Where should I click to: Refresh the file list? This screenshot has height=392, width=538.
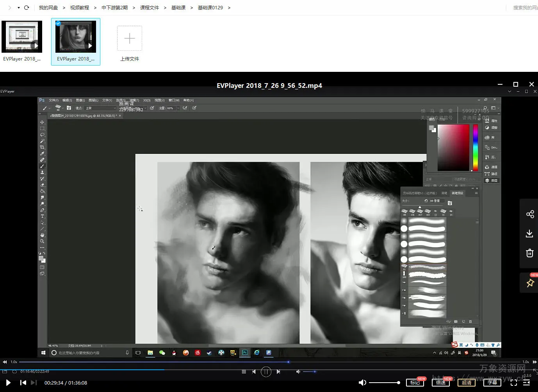click(x=27, y=7)
